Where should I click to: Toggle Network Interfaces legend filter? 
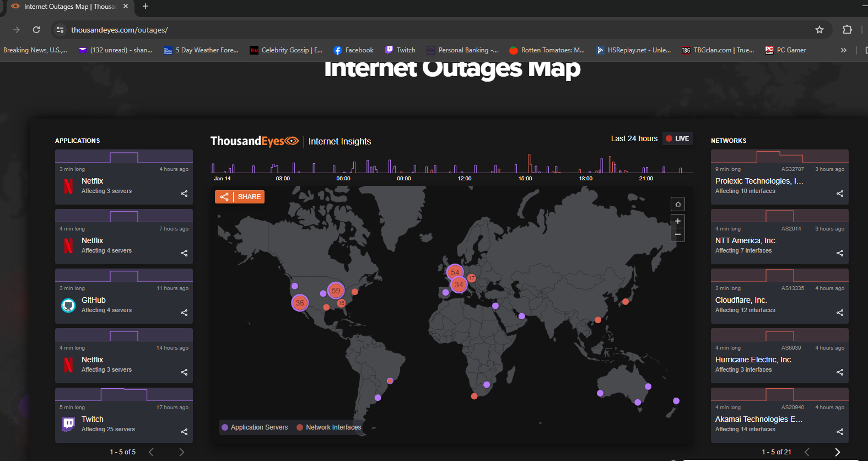(x=329, y=427)
